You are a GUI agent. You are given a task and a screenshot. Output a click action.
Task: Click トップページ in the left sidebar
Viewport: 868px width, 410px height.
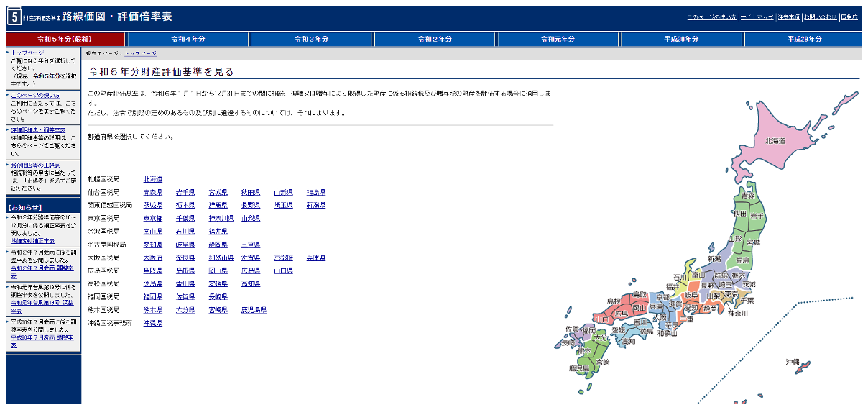[27, 53]
